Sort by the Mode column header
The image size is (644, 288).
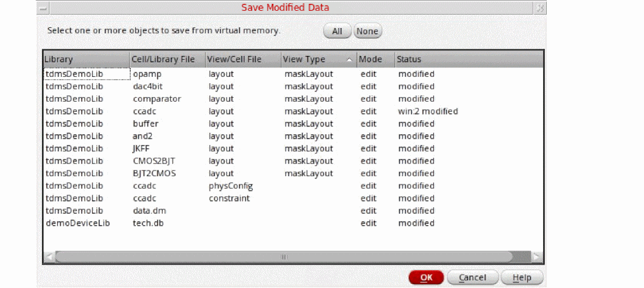coord(375,59)
